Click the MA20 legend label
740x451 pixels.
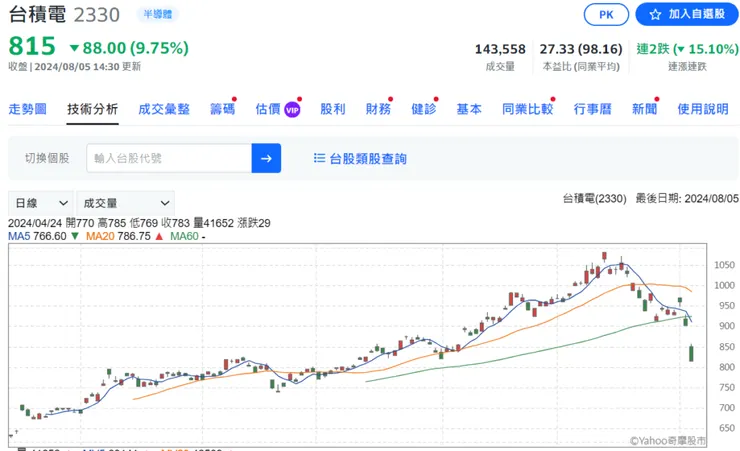click(x=100, y=236)
